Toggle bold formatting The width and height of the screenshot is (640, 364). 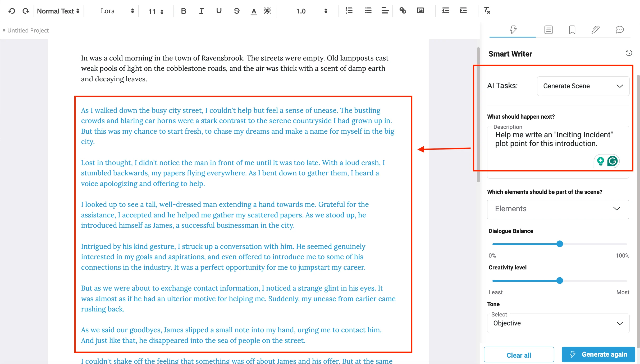point(184,11)
